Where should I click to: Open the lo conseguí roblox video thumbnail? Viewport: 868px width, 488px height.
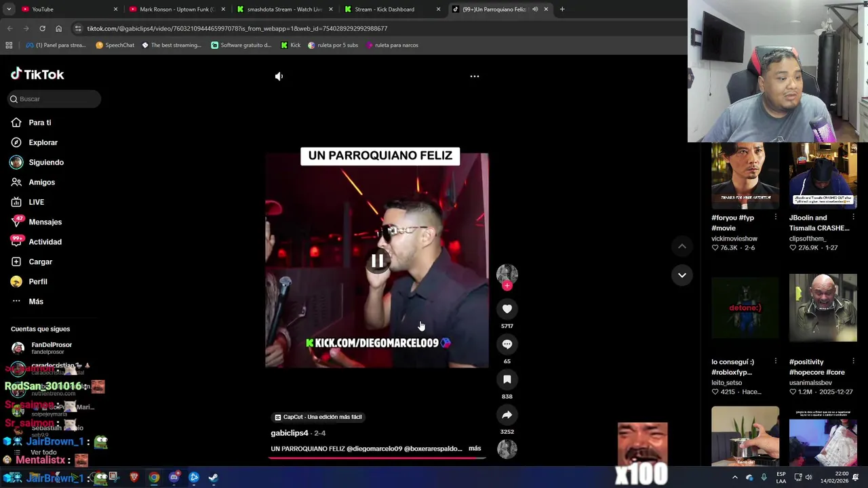coord(745,308)
